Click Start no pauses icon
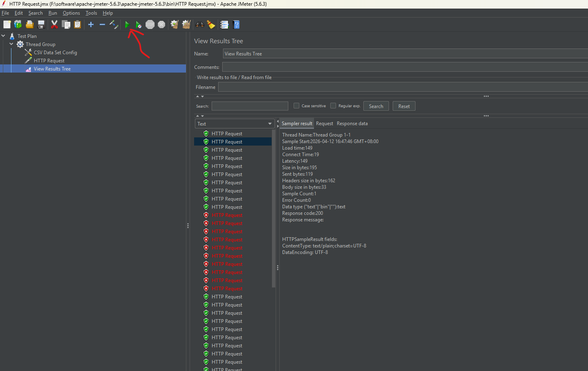 tap(139, 24)
